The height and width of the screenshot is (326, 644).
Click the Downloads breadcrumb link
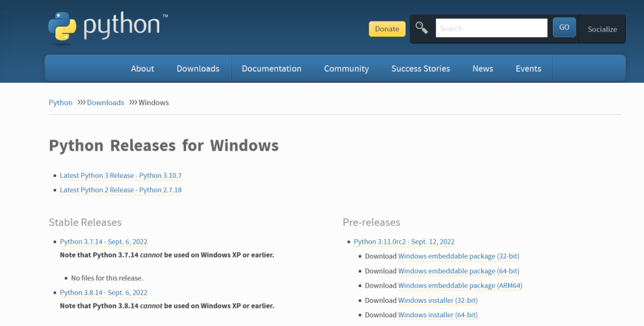pyautogui.click(x=105, y=102)
